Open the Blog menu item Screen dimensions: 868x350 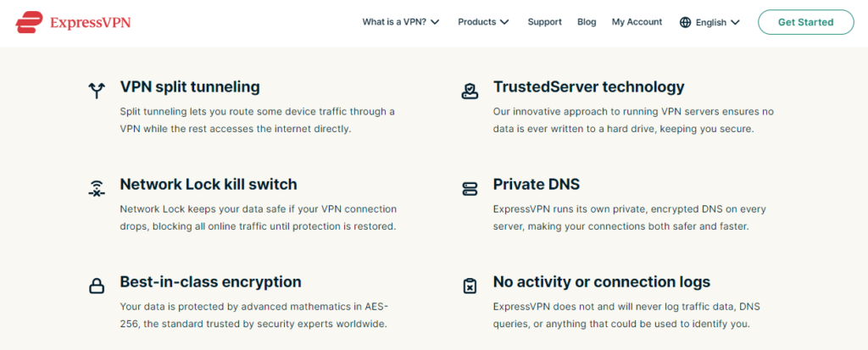coord(587,22)
